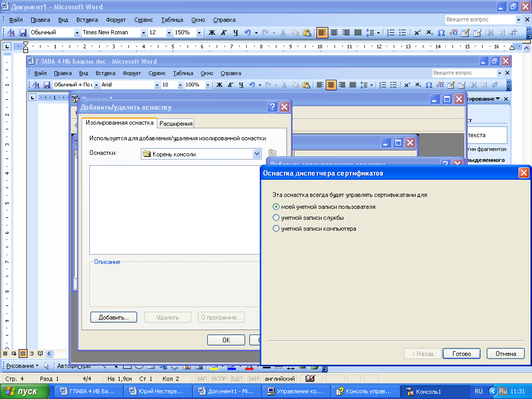Justify text in Документ1 toolbar
Viewport: 532px width, 399px height.
[357, 33]
